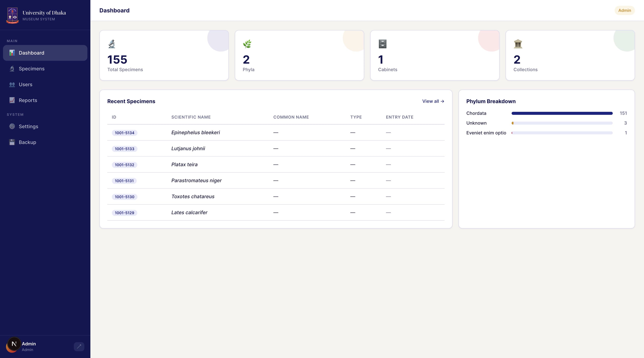
Task: Select Backup in the System section
Action: (x=45, y=142)
